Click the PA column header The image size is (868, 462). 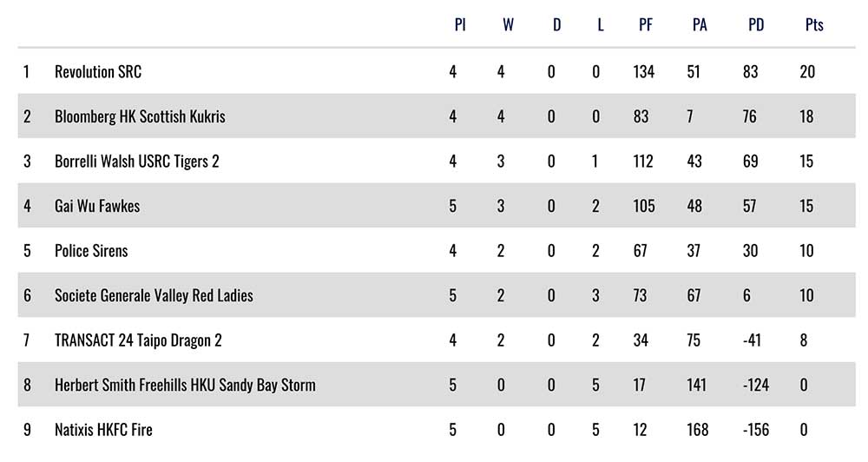(699, 25)
